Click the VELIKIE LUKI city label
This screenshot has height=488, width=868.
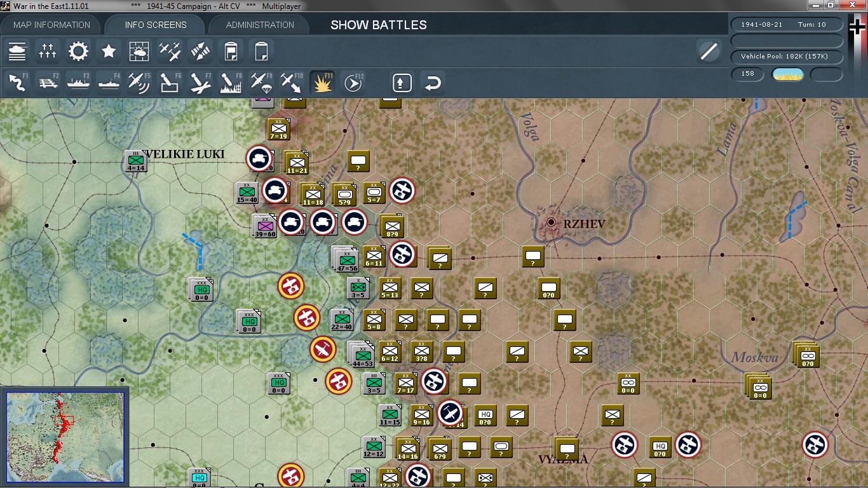[x=185, y=154]
